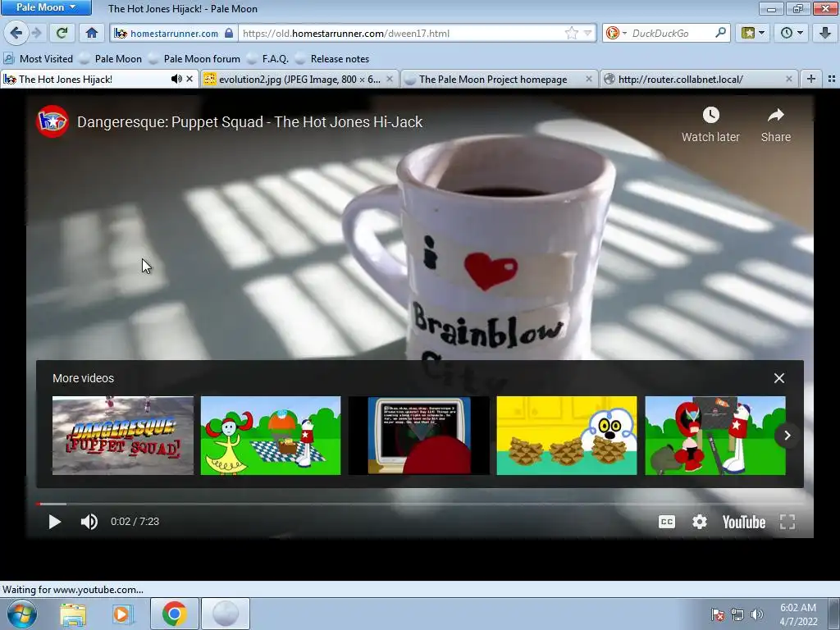The image size is (840, 630).
Task: Open the bookmarks menu button
Action: (753, 33)
